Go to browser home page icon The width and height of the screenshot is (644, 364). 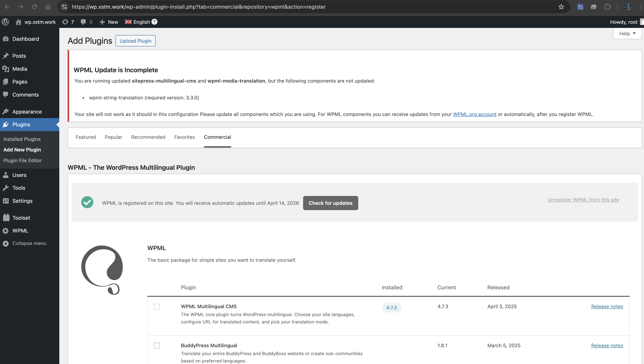48,7
